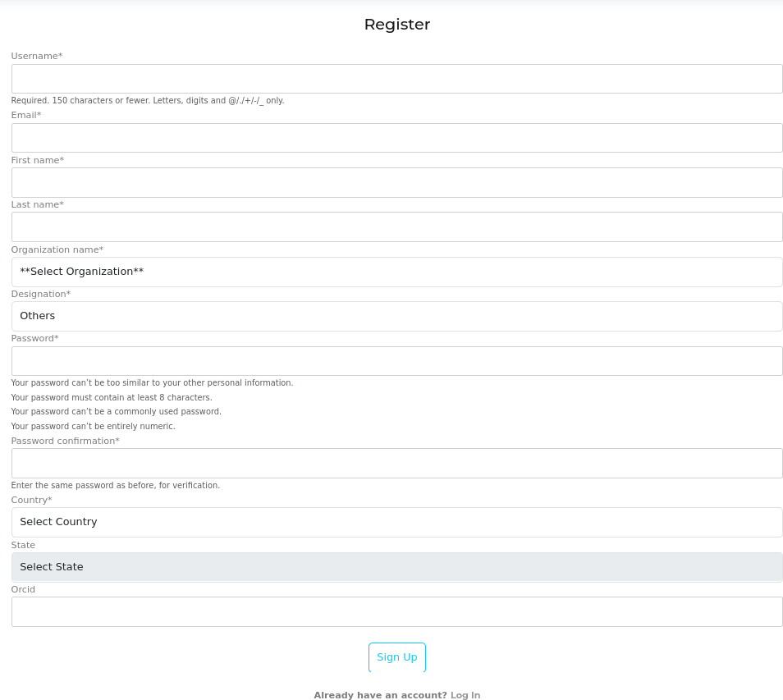783x700 pixels.
Task: Click the "Email*" label text
Action: click(x=26, y=115)
